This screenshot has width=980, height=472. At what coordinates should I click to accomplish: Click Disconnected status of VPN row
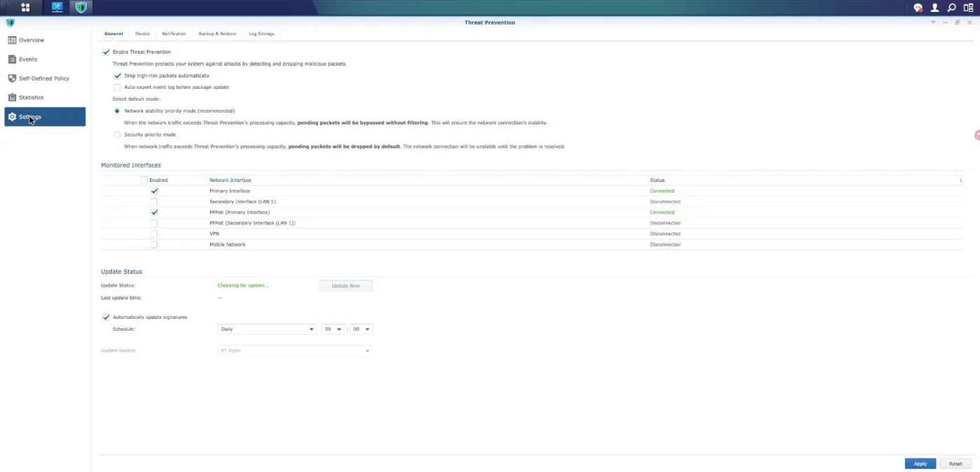tap(665, 234)
